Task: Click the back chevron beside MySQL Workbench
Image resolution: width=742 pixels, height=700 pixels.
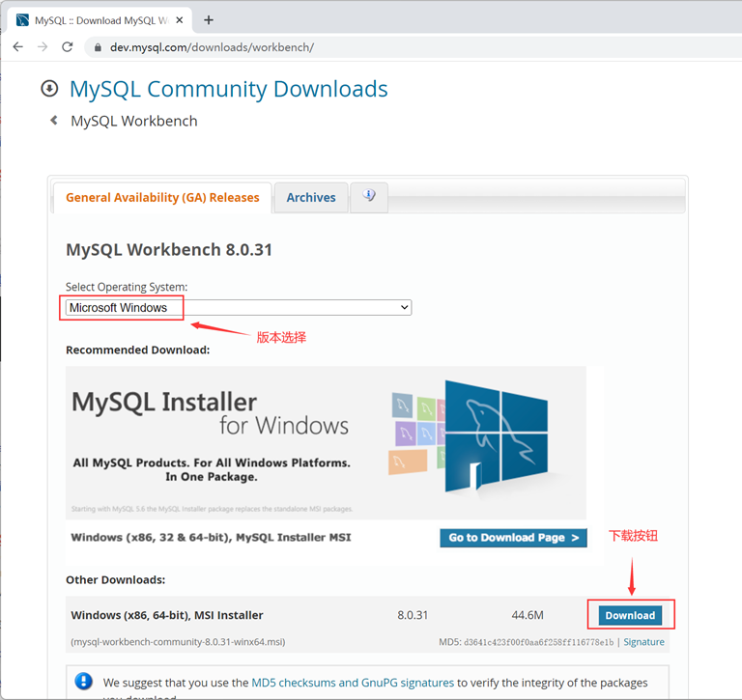Action: click(54, 120)
